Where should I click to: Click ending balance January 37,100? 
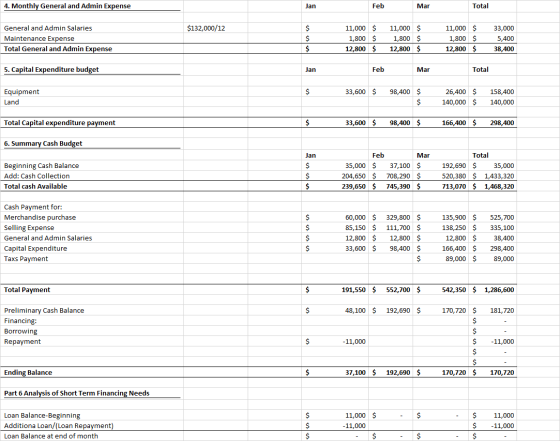pyautogui.click(x=355, y=373)
